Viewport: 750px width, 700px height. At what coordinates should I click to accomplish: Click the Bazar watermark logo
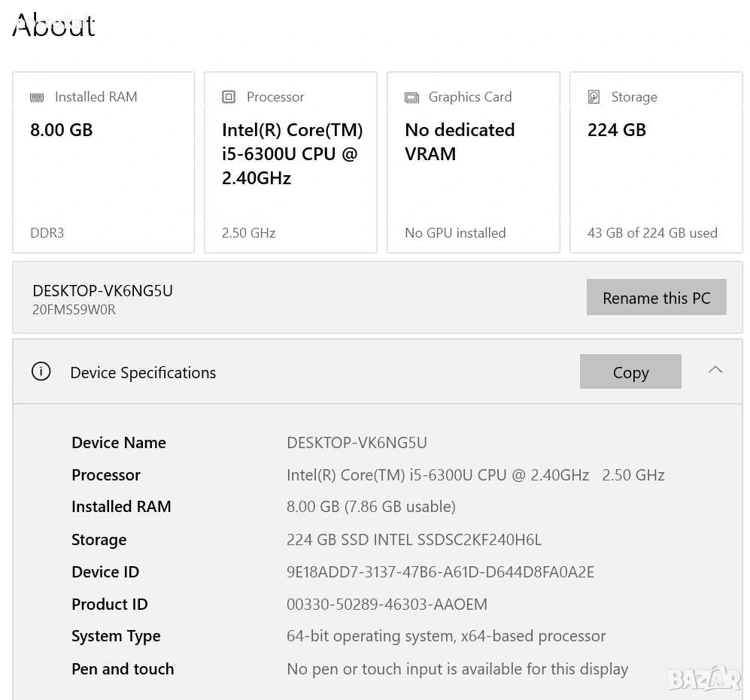(x=703, y=678)
